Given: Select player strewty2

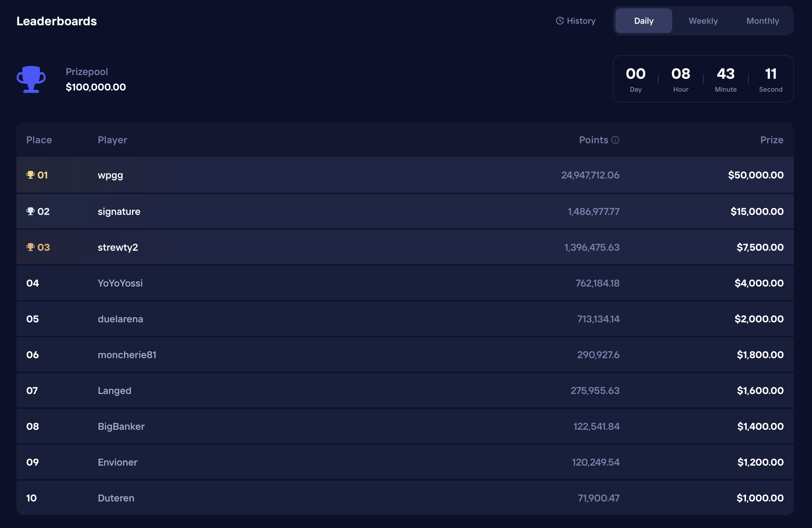Looking at the screenshot, I should 118,248.
